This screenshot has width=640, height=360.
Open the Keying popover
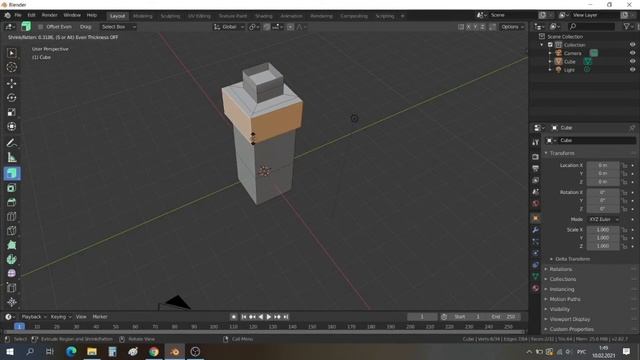click(60, 317)
